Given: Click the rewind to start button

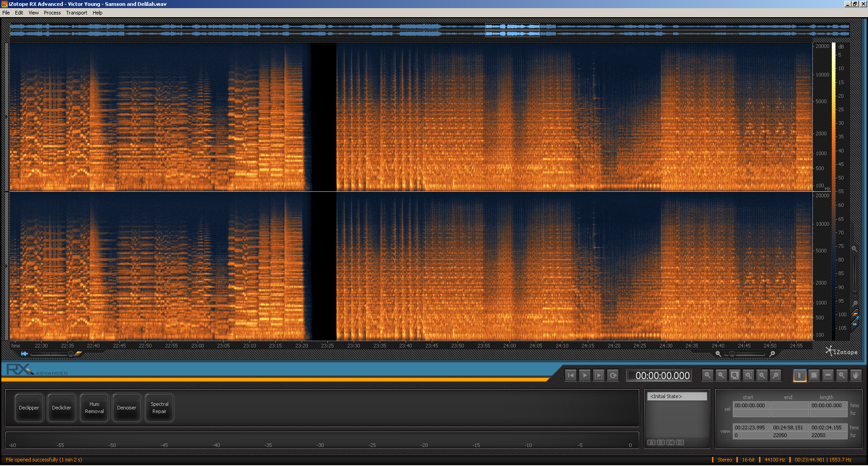Looking at the screenshot, I should click(x=571, y=376).
